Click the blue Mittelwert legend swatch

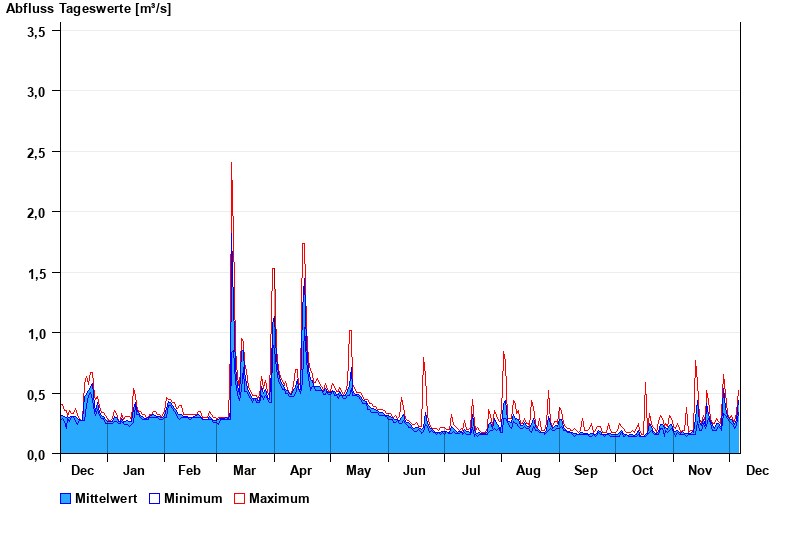point(66,498)
